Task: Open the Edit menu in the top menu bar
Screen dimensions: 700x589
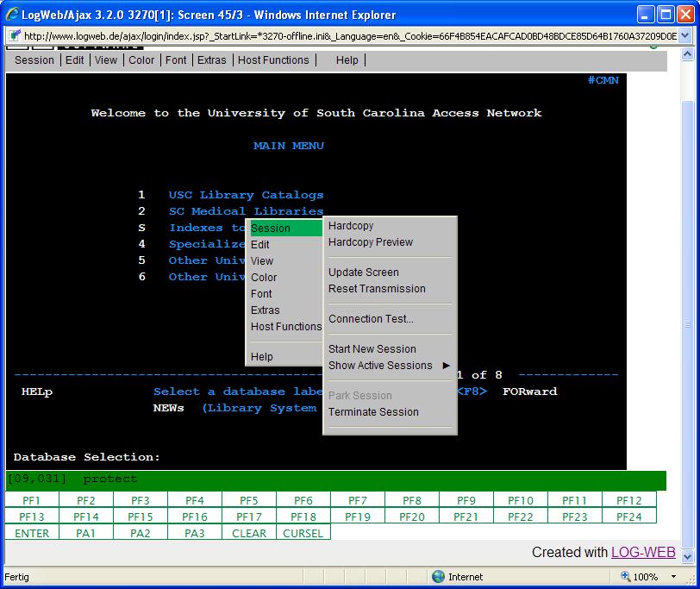Action: point(74,60)
